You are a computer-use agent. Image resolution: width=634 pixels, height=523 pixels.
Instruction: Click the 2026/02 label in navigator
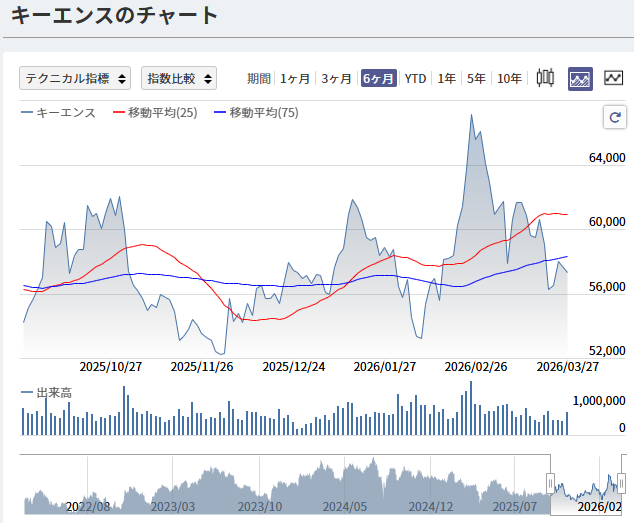point(600,506)
